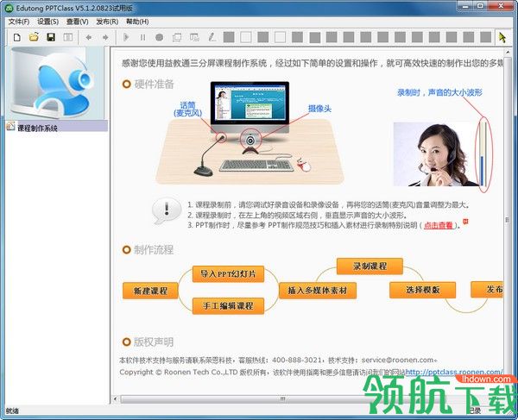Save the course with the floppy icon

click(x=51, y=37)
